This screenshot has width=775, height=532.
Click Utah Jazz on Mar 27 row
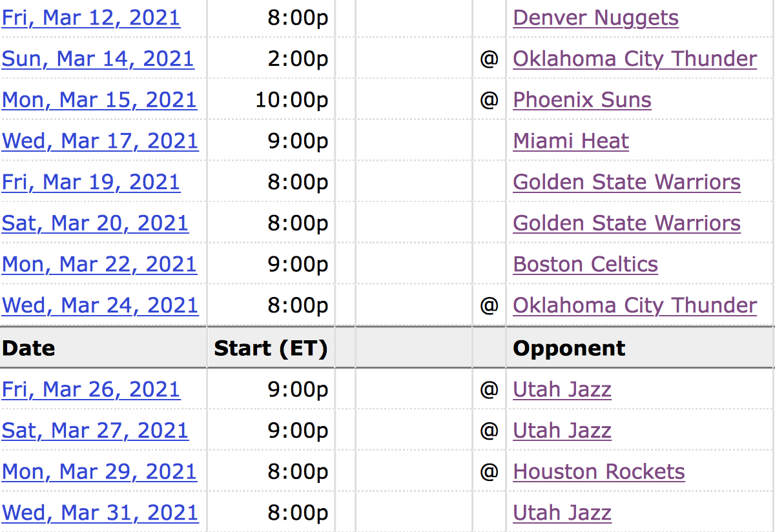click(562, 431)
